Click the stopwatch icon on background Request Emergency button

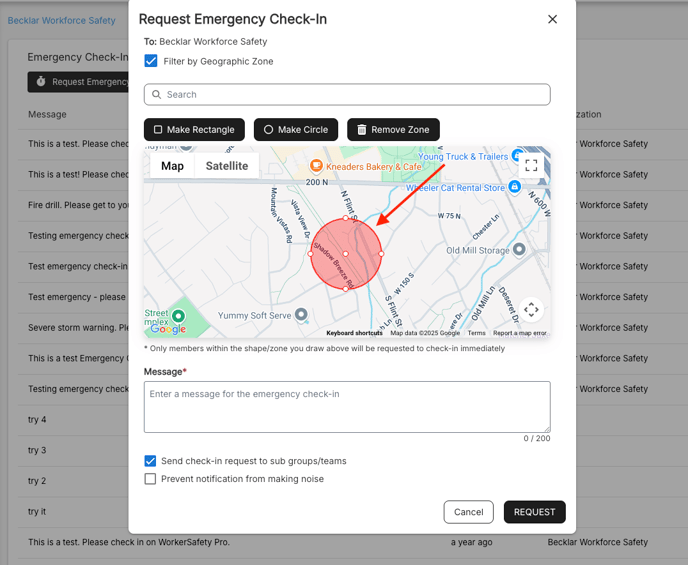(x=41, y=81)
